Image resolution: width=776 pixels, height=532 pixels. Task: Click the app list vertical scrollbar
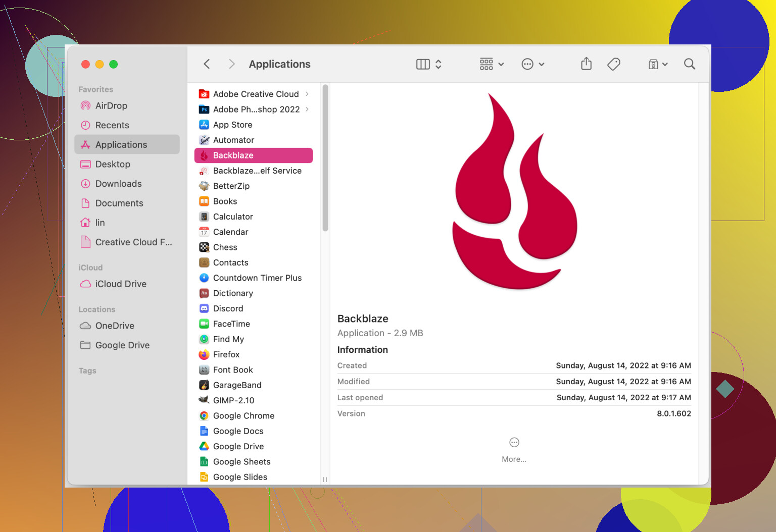325,158
